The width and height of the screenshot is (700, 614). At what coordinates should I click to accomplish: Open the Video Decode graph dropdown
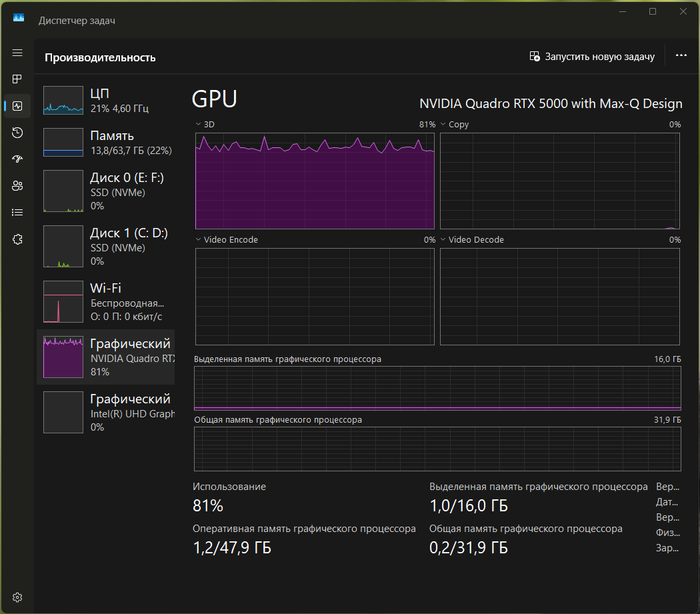[x=443, y=240]
